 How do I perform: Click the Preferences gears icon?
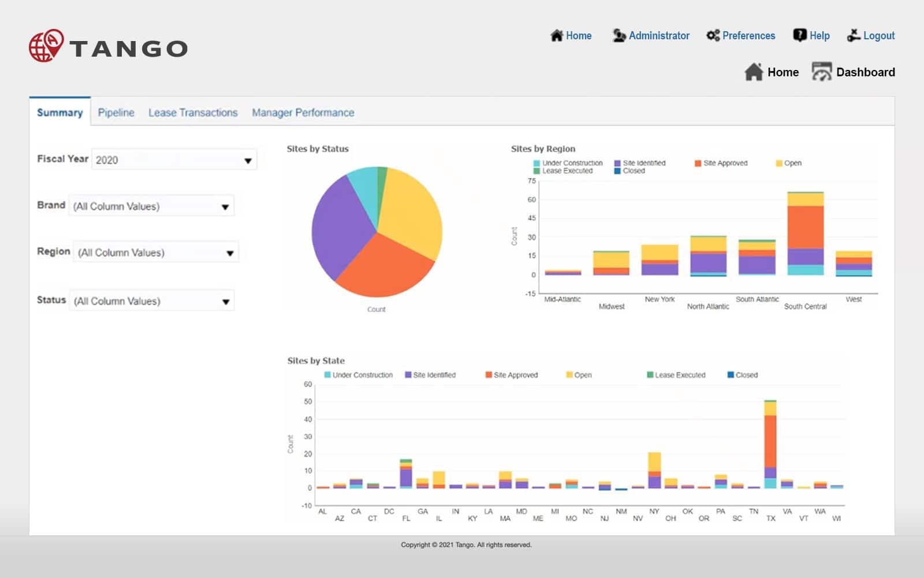click(713, 36)
